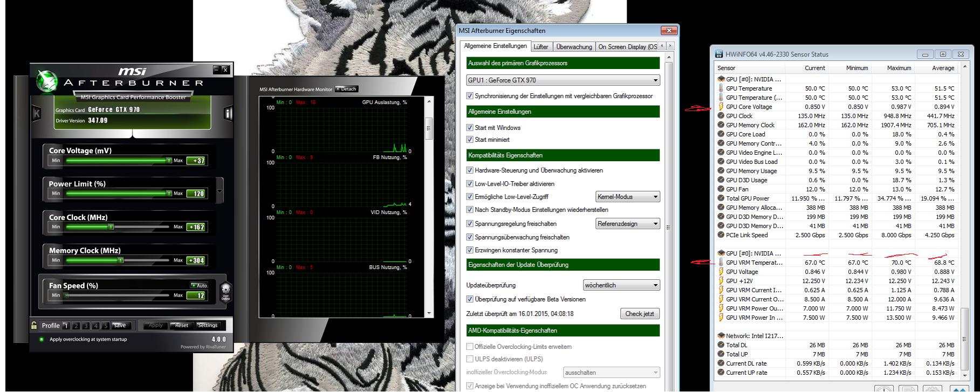The image size is (980, 392).
Task: Select Afterburner profile slot 3
Action: pyautogui.click(x=86, y=326)
